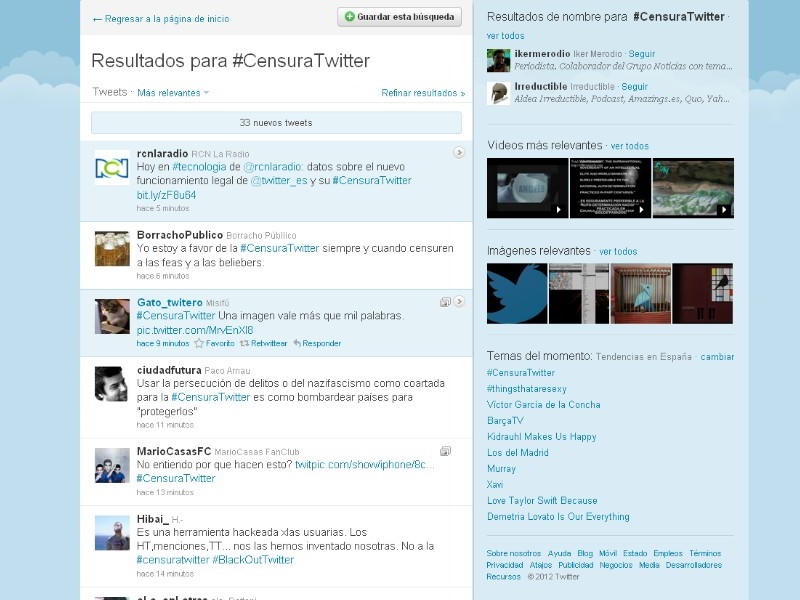The image size is (800, 600).
Task: Open Recursos footer link
Action: pyautogui.click(x=503, y=577)
